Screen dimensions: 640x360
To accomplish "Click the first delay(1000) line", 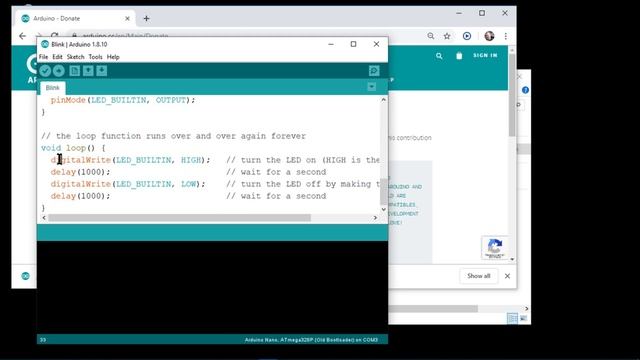I will coord(80,172).
